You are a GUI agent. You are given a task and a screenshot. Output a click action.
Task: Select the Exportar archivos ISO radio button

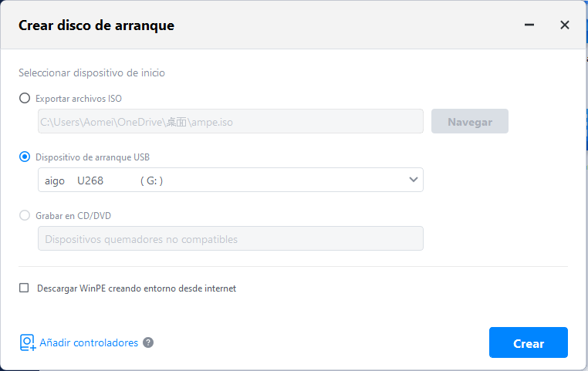[x=25, y=99]
